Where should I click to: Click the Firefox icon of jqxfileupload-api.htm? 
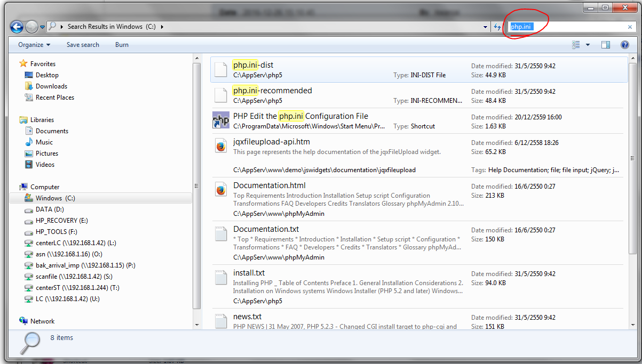click(x=221, y=146)
